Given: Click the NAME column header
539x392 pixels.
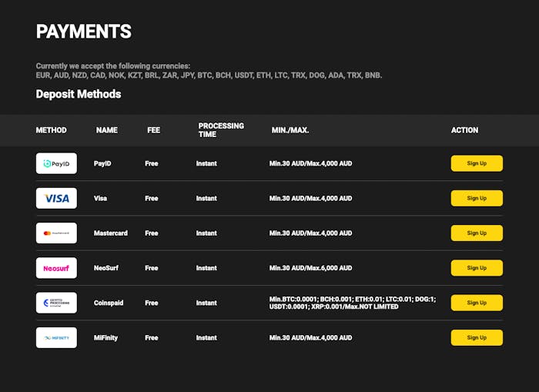Looking at the screenshot, I should tap(107, 130).
